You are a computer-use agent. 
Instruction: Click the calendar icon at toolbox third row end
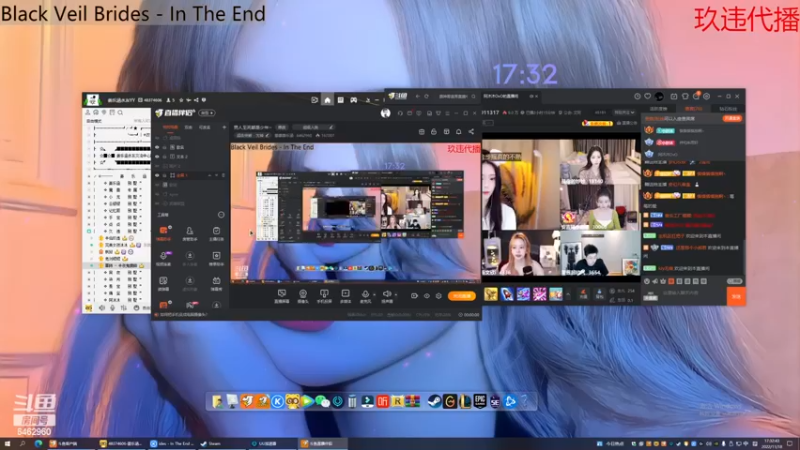coord(216,281)
